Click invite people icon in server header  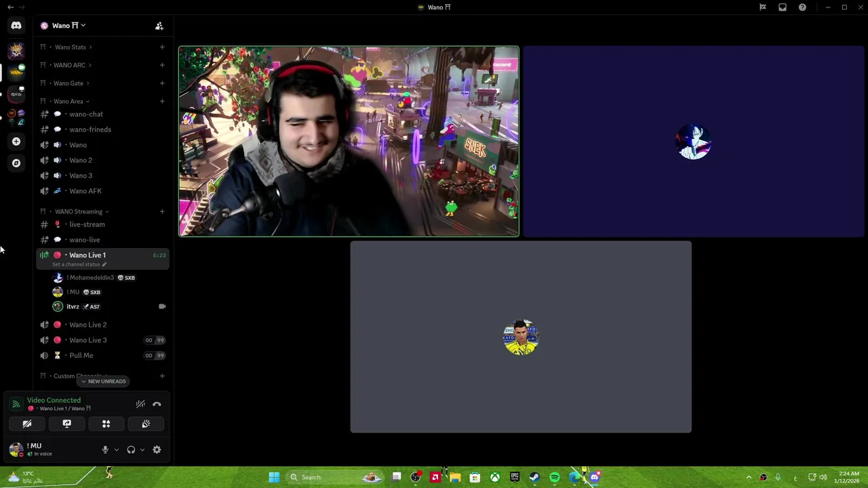coord(159,26)
